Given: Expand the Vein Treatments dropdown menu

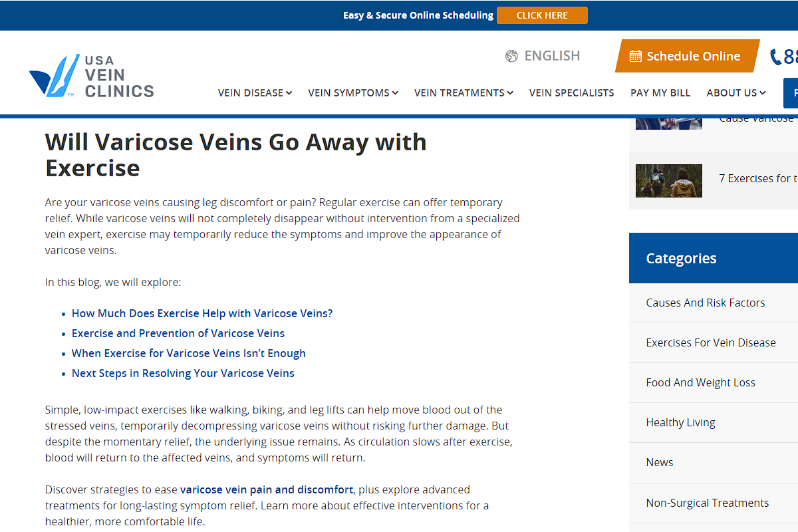Looking at the screenshot, I should (464, 93).
